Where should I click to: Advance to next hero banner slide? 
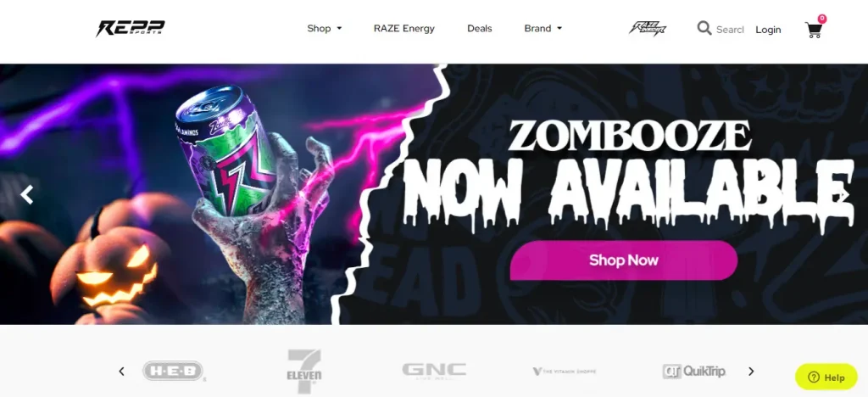click(843, 194)
